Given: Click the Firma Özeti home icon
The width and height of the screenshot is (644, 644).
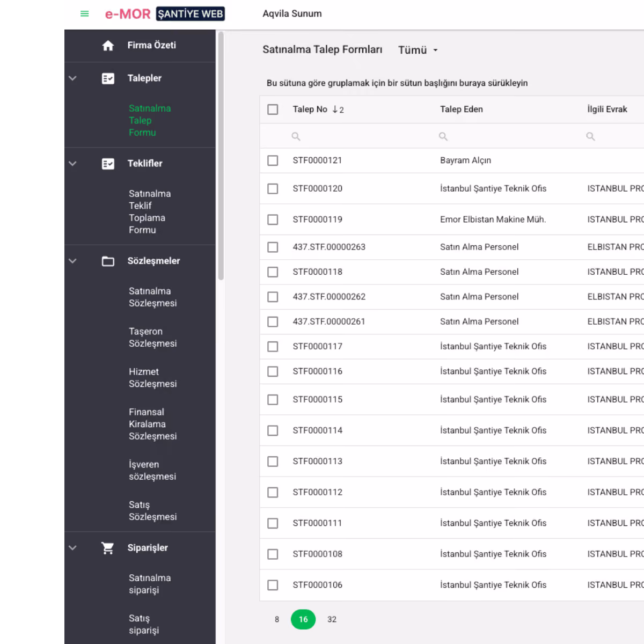Looking at the screenshot, I should point(108,46).
